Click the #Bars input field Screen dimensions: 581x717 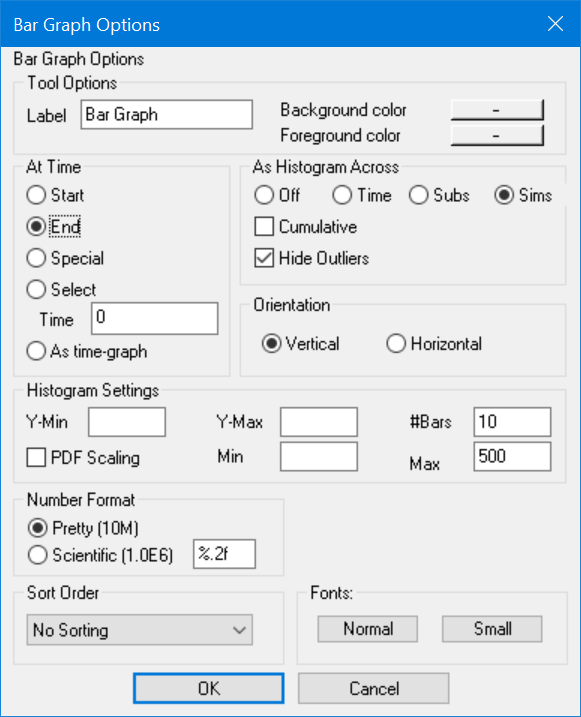(x=512, y=422)
